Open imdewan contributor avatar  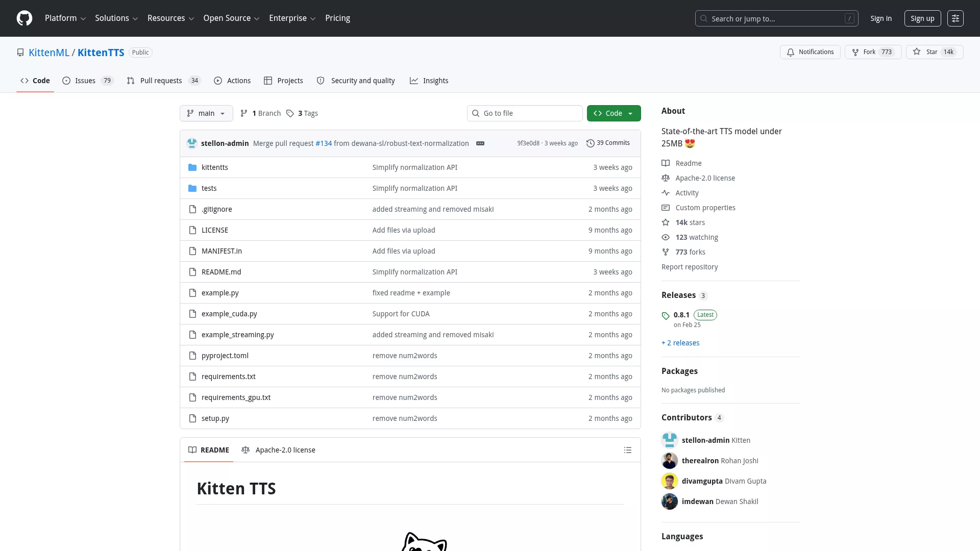[x=670, y=502]
